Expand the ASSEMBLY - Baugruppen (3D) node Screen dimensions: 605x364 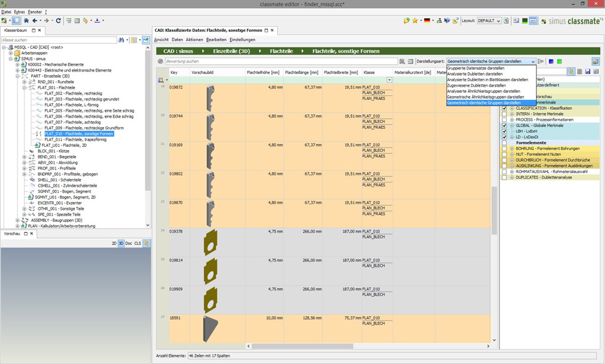click(x=17, y=220)
